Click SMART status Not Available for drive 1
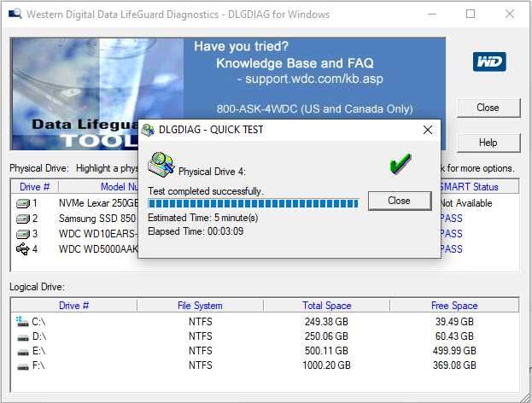 click(466, 203)
